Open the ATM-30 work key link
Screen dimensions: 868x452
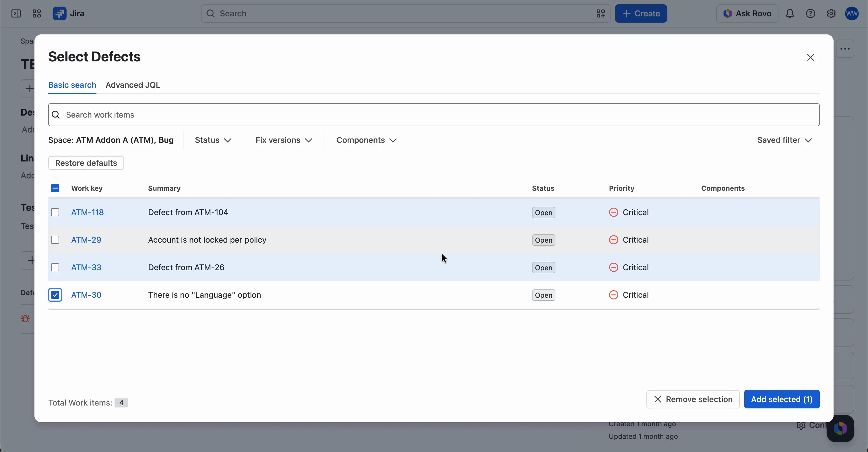[86, 295]
